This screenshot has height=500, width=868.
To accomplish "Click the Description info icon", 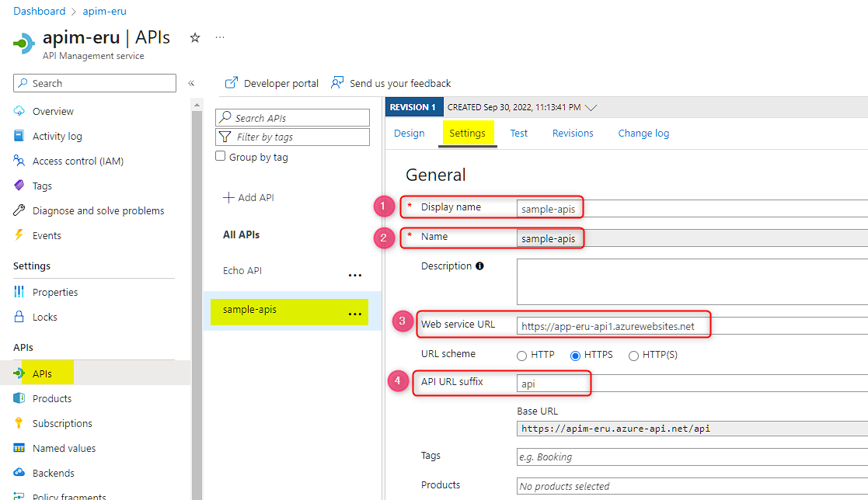I will [x=480, y=266].
